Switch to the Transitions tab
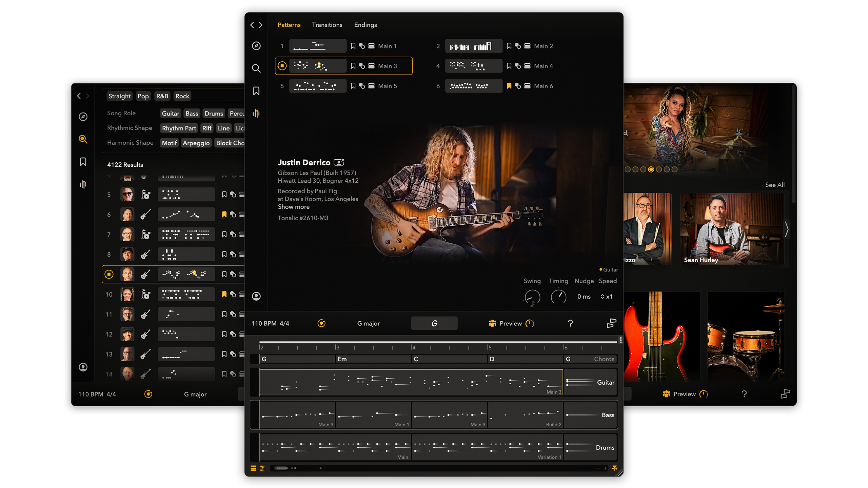 [327, 25]
